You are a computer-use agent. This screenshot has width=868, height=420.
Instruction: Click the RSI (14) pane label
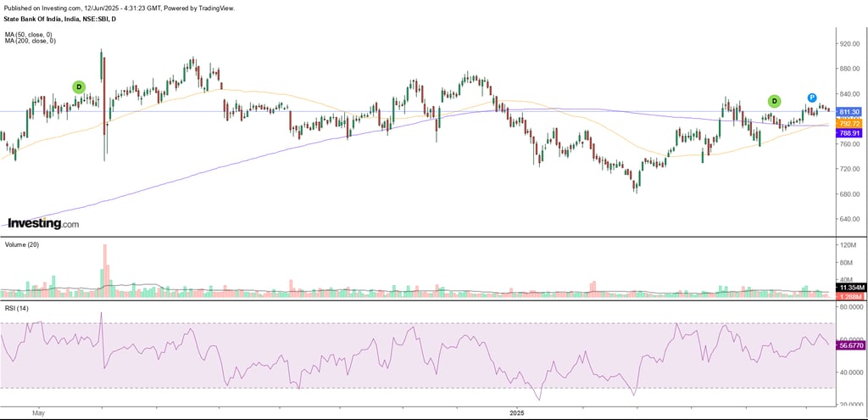(17, 308)
